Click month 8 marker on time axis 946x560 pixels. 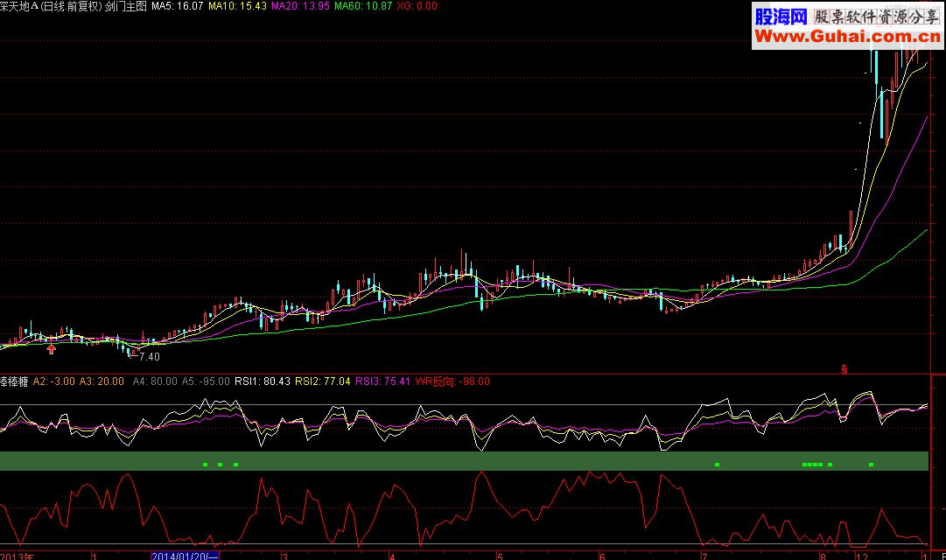click(x=823, y=556)
